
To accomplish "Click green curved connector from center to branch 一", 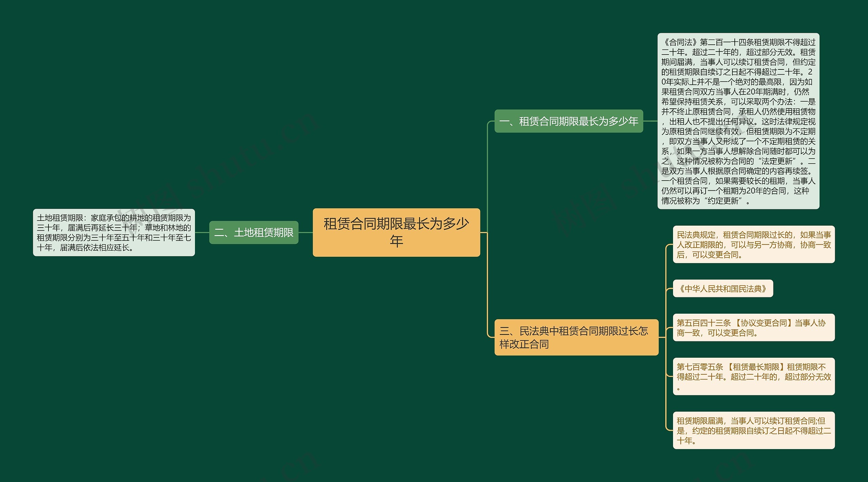I will (487, 176).
